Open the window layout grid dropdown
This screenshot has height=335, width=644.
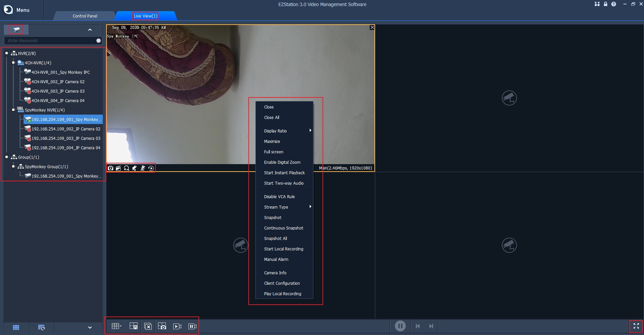pyautogui.click(x=117, y=326)
